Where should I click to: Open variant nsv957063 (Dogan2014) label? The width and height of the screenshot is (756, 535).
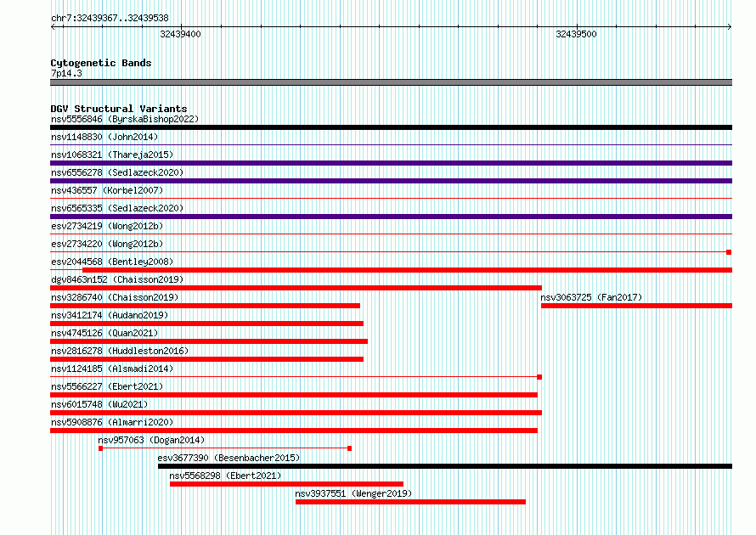[151, 440]
